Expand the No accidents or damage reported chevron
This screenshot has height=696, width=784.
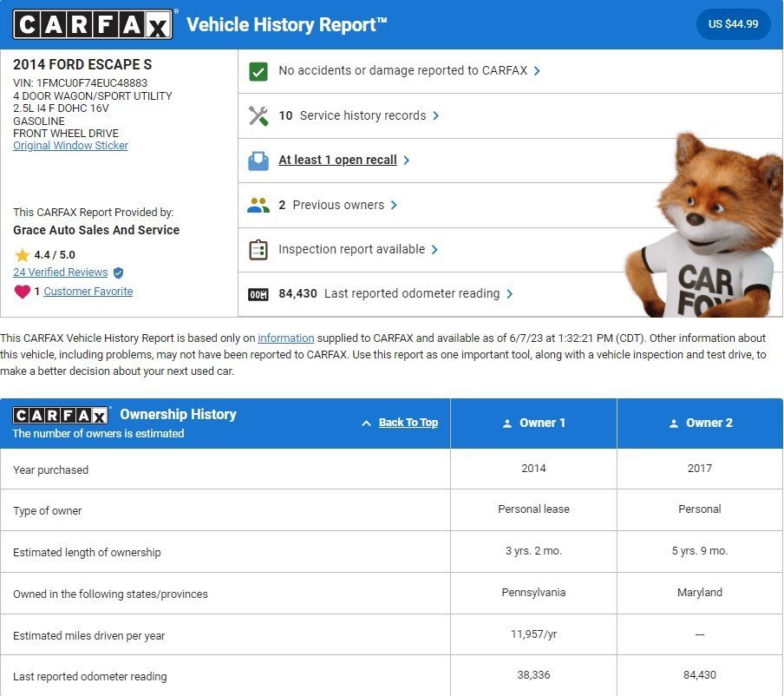pyautogui.click(x=537, y=71)
